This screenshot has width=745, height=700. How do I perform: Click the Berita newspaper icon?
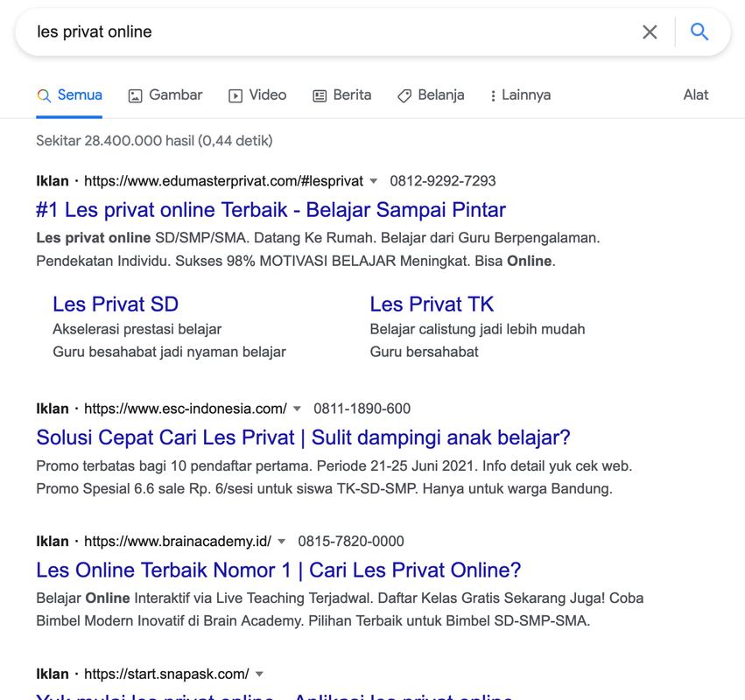320,96
